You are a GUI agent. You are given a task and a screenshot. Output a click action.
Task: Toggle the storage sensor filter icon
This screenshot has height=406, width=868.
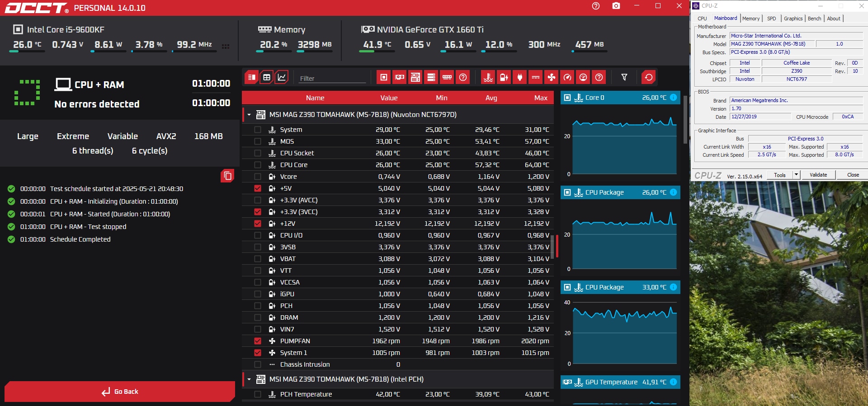point(431,77)
